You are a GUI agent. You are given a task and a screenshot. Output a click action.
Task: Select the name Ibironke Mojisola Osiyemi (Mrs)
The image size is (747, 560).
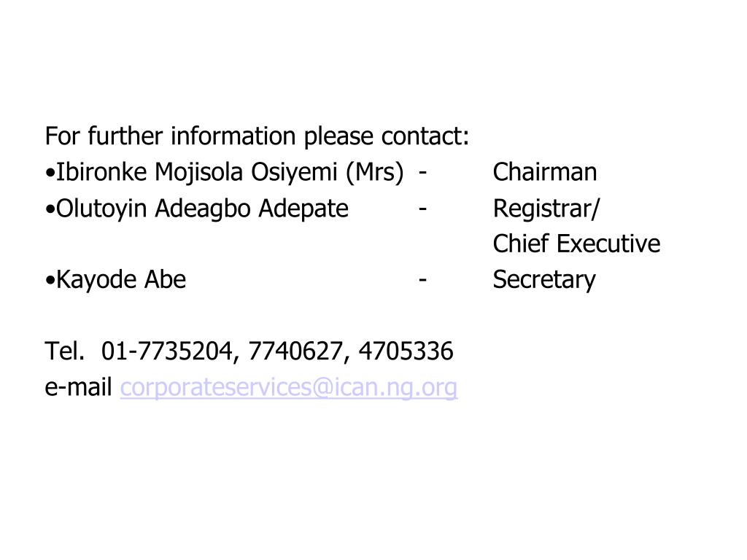tap(230, 172)
